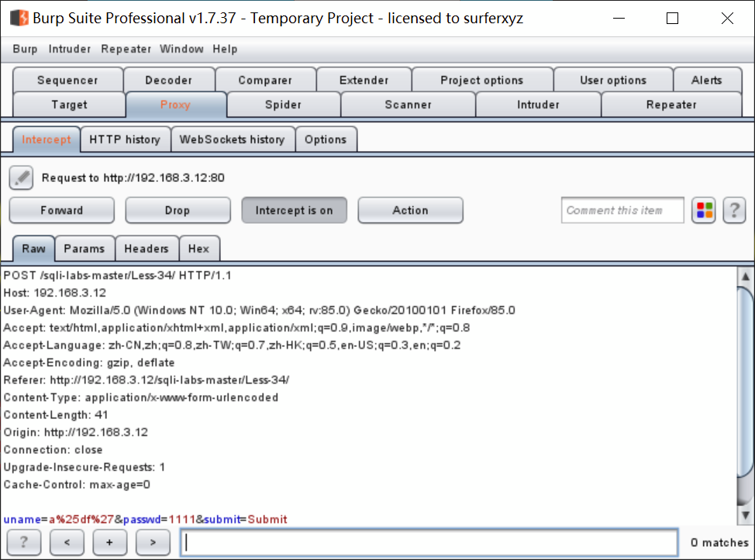The width and height of the screenshot is (755, 560).
Task: Toggle the Intercept is on button
Action: click(x=295, y=210)
